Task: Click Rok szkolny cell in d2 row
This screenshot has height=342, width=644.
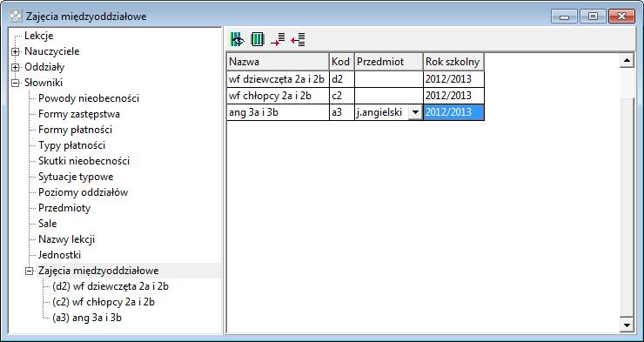Action: 453,79
